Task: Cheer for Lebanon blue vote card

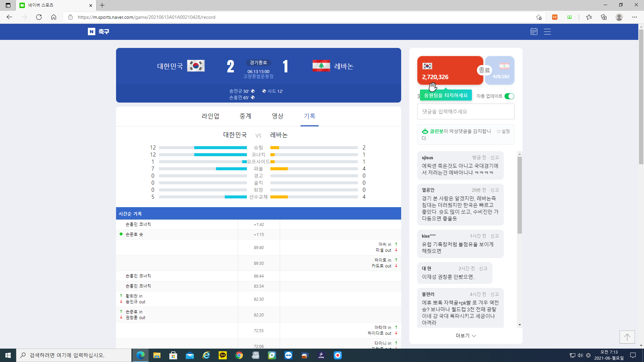Action: [x=500, y=70]
